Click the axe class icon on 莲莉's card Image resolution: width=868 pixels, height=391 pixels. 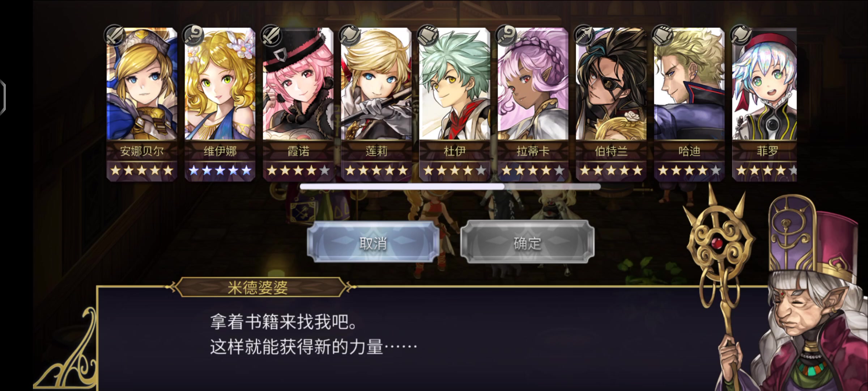350,35
